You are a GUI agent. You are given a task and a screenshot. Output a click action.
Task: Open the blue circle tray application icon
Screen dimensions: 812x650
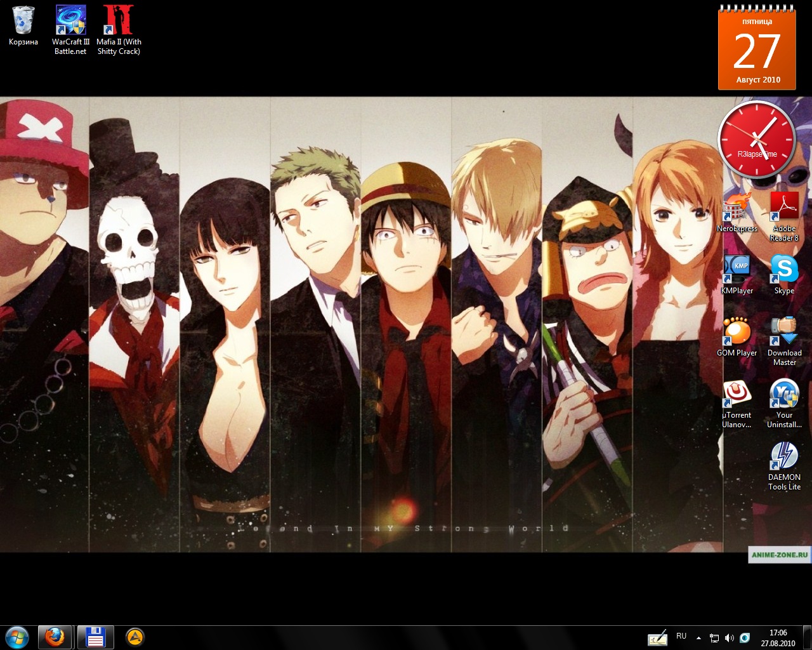pyautogui.click(x=745, y=637)
